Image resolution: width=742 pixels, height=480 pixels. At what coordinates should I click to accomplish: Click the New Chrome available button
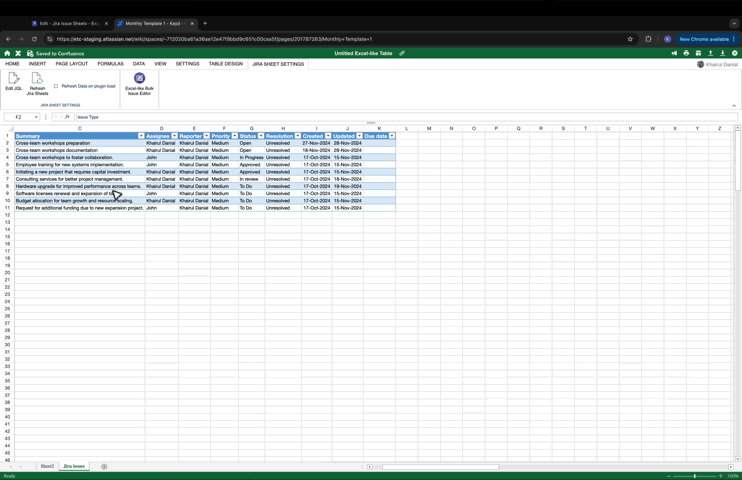(704, 39)
